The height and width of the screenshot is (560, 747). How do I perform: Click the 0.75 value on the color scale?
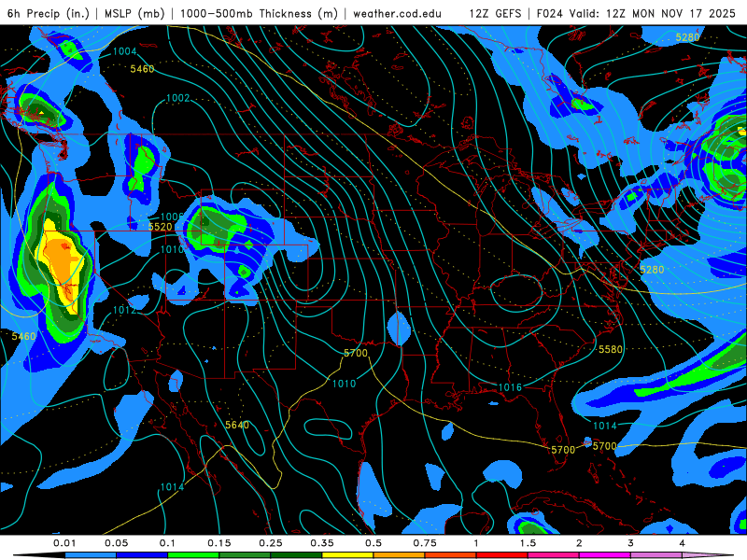point(425,543)
